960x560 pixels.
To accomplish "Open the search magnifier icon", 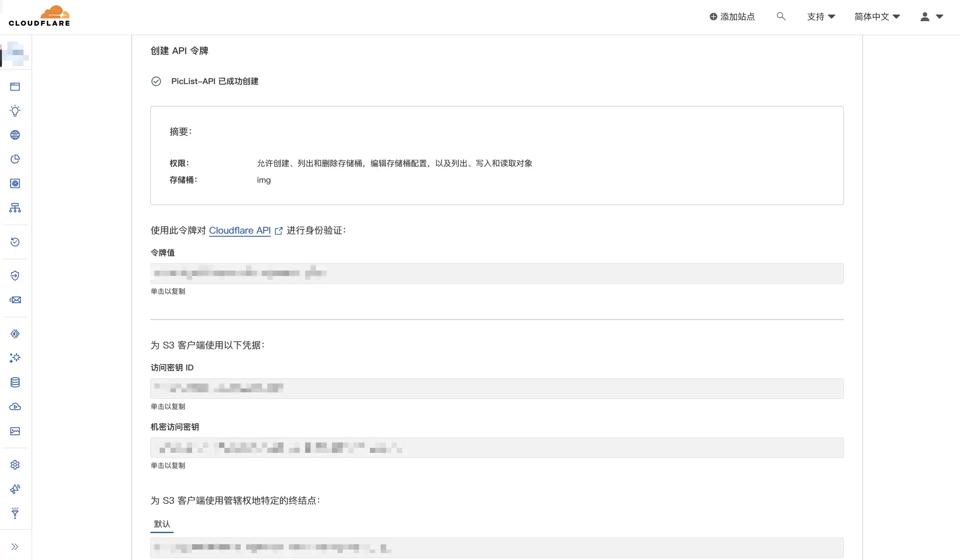I will click(x=781, y=16).
